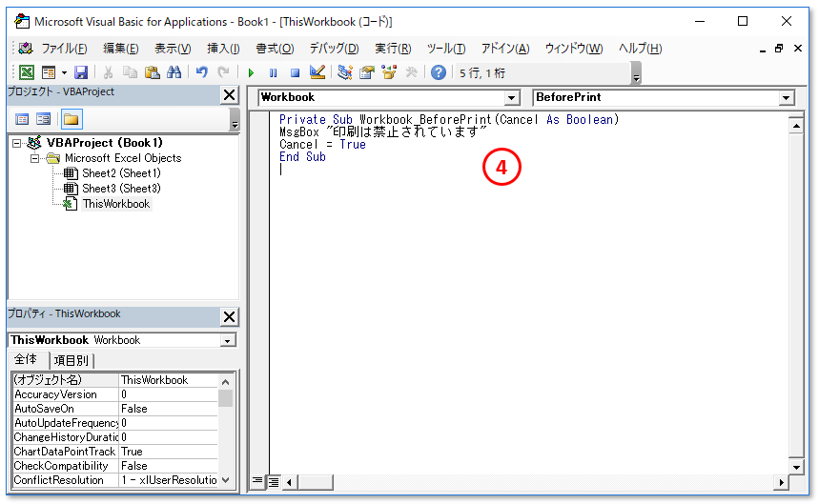This screenshot has width=819, height=504.
Task: Switch to Full Module View button
Action: pos(274,481)
